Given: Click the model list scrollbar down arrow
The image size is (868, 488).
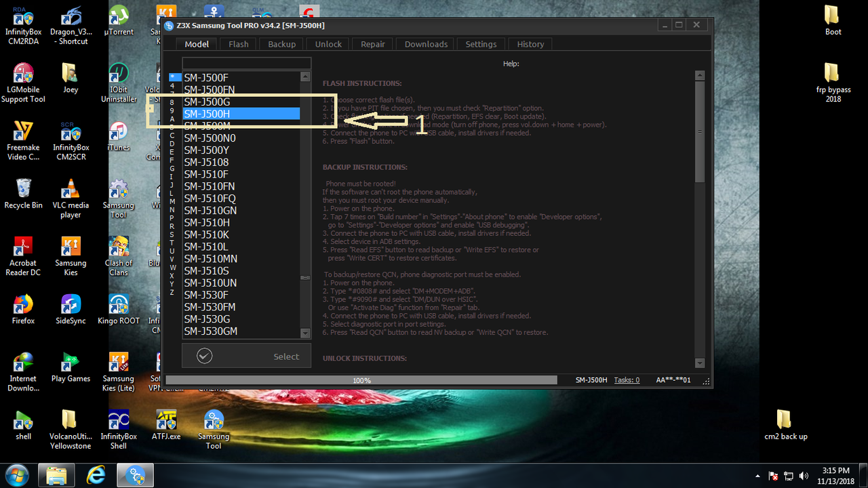Looking at the screenshot, I should [306, 333].
